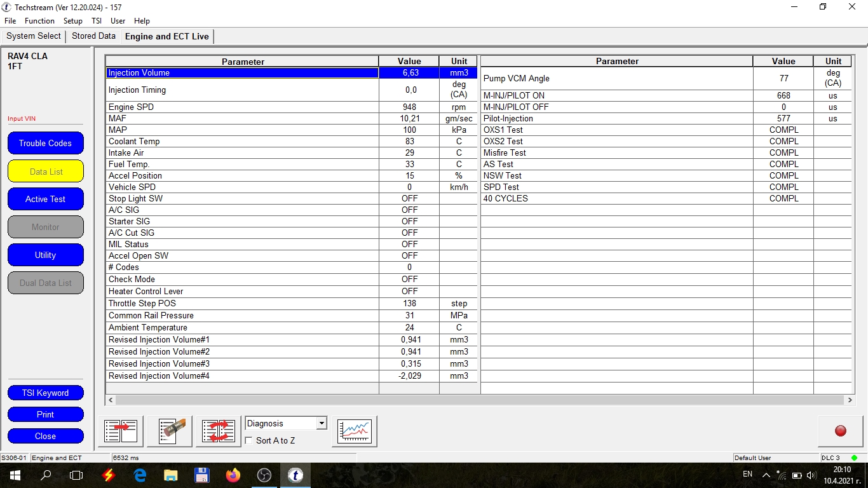The width and height of the screenshot is (868, 488).
Task: Open the floppy disk taskbar app
Action: tap(202, 475)
